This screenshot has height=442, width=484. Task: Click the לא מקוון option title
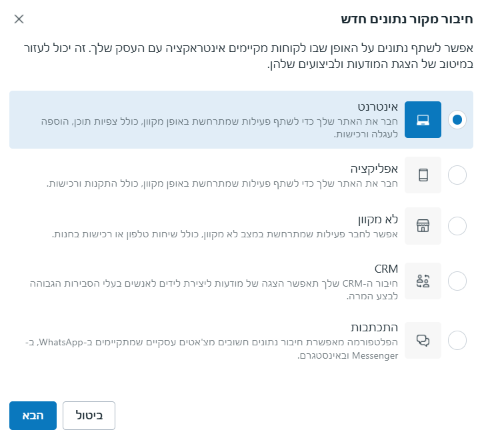(378, 220)
